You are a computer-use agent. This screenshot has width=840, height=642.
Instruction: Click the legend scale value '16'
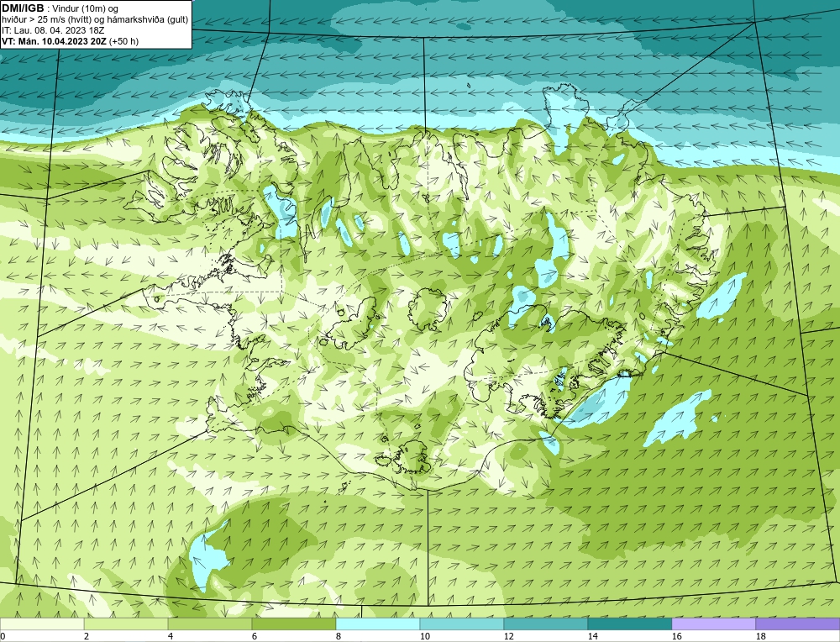tap(676, 636)
